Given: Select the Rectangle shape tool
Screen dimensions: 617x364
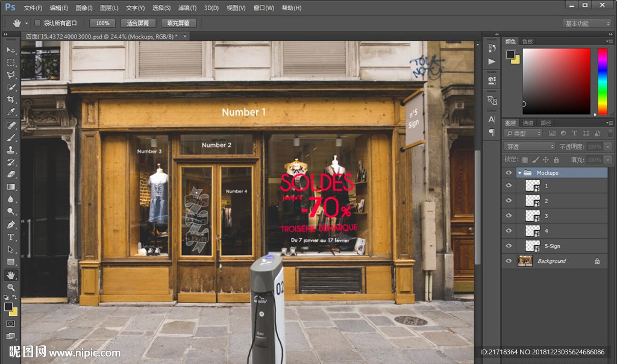Looking at the screenshot, I should (x=11, y=262).
